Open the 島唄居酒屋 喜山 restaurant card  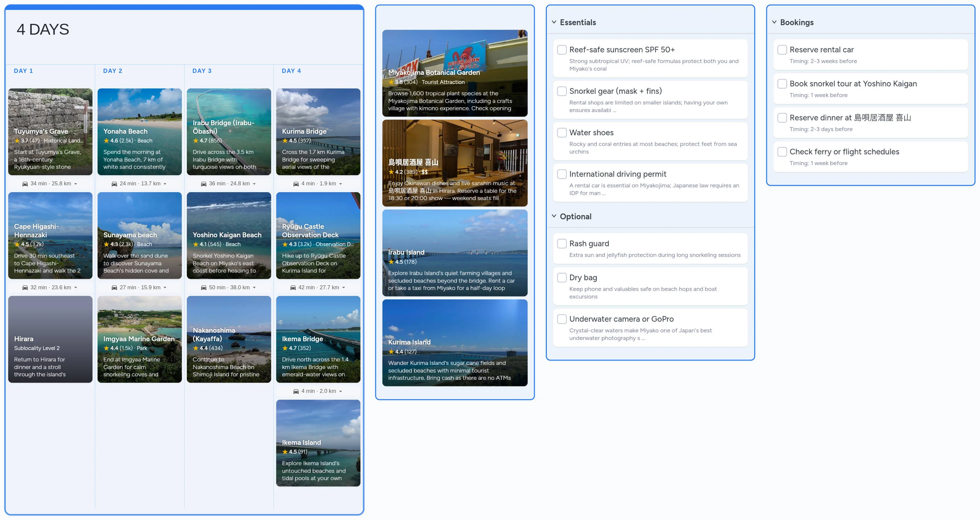tap(455, 163)
